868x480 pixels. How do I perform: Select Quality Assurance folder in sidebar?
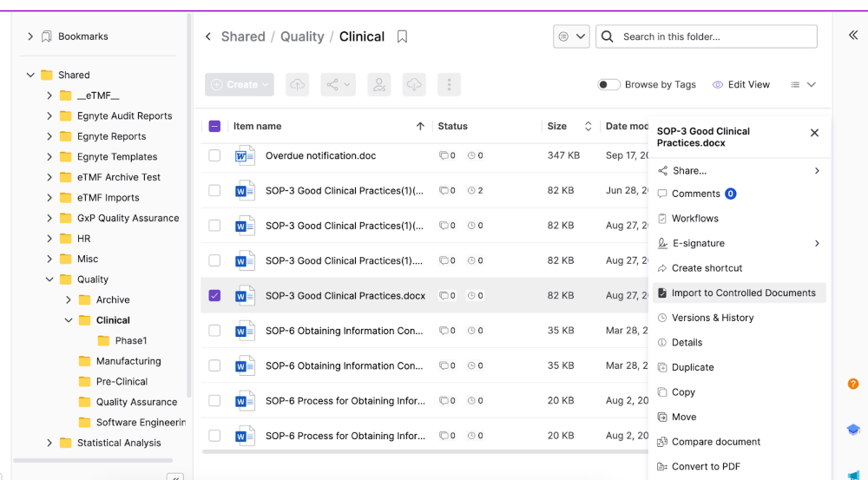pos(137,402)
